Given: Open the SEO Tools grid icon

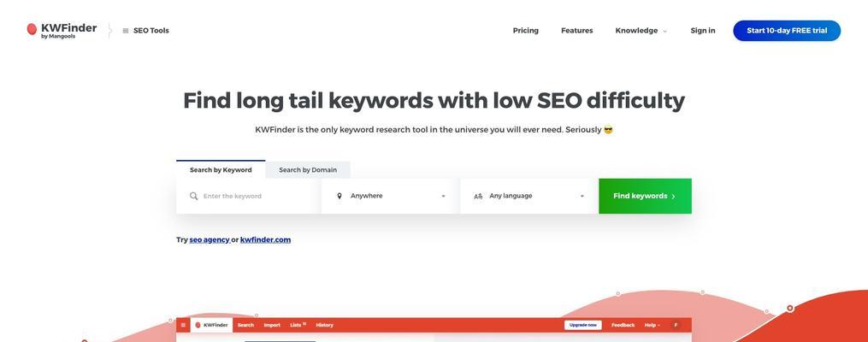Looking at the screenshot, I should (126, 31).
